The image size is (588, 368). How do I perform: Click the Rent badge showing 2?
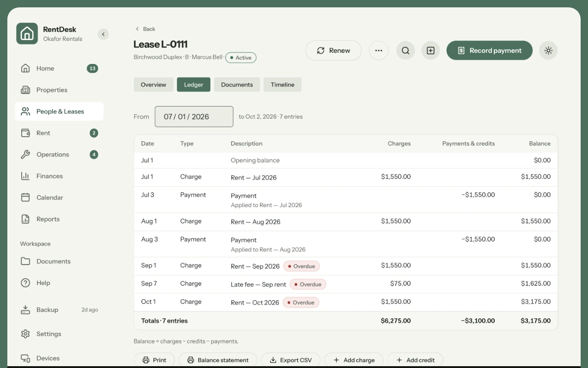pyautogui.click(x=94, y=133)
